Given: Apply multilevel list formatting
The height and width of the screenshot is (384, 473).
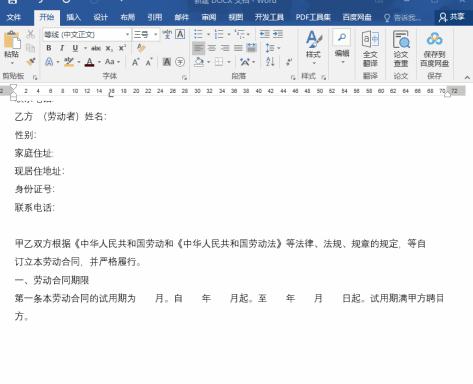Looking at the screenshot, I should [240, 34].
